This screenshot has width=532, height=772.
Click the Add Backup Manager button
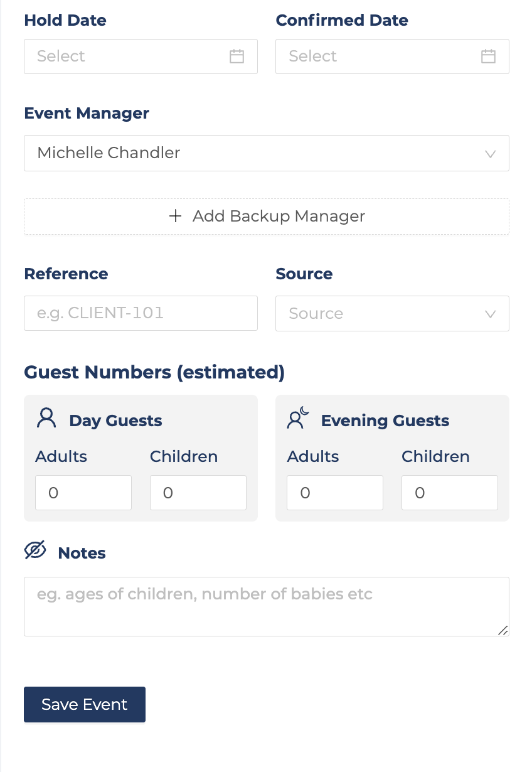(267, 217)
